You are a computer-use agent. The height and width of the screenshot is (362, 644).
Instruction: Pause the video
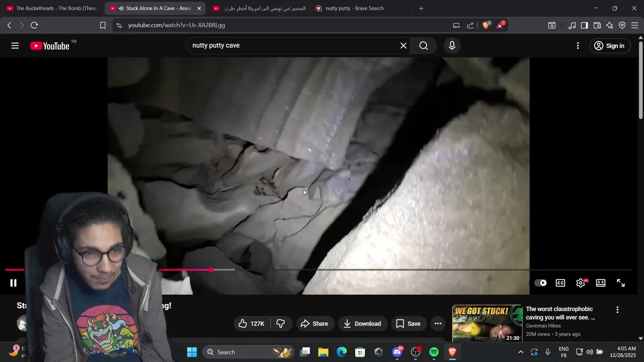tap(14, 283)
